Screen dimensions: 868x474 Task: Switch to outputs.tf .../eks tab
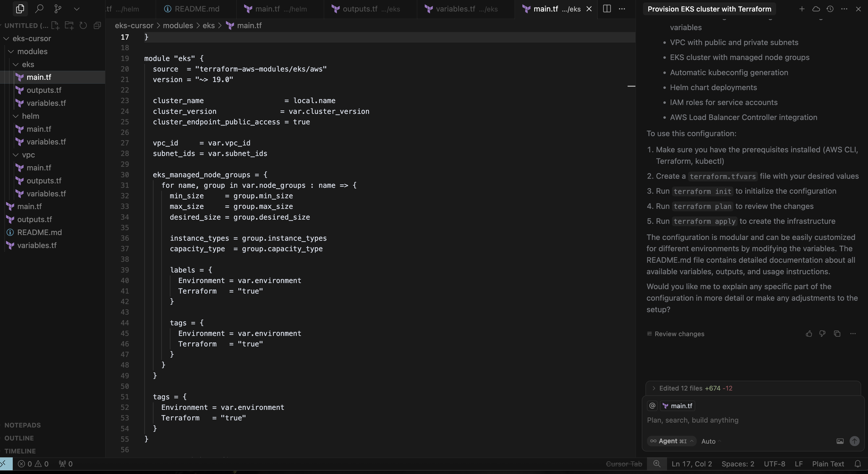pyautogui.click(x=371, y=9)
